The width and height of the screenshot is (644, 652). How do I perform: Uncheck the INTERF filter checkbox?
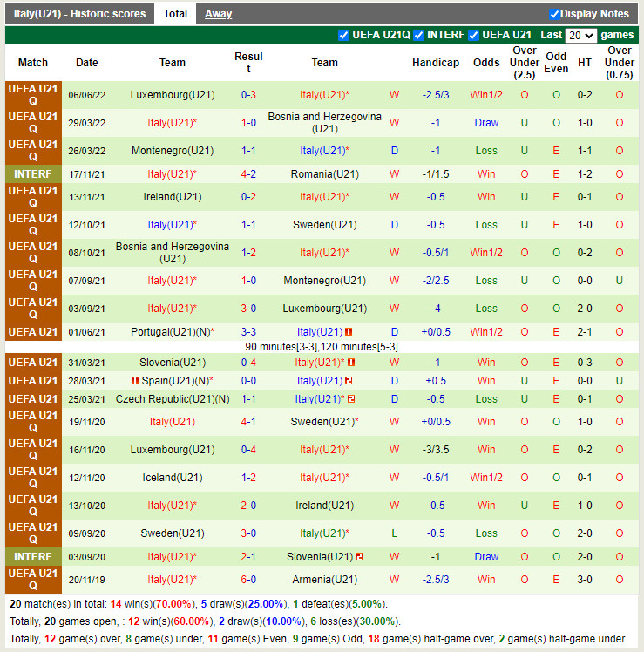pyautogui.click(x=419, y=35)
